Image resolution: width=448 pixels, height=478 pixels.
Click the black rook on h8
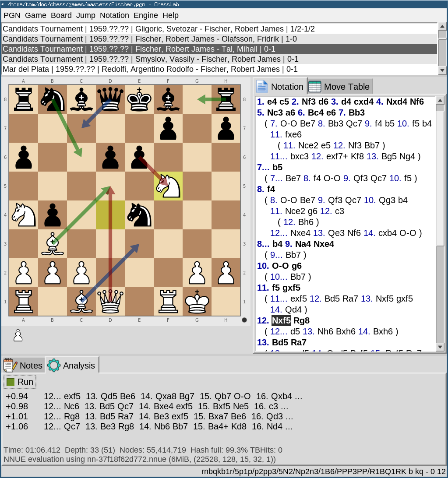226,99
